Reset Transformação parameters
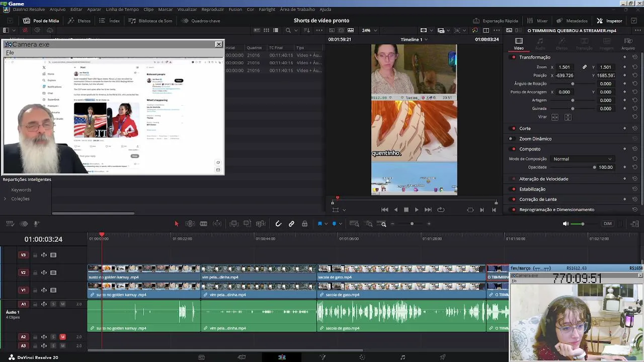 (635, 57)
